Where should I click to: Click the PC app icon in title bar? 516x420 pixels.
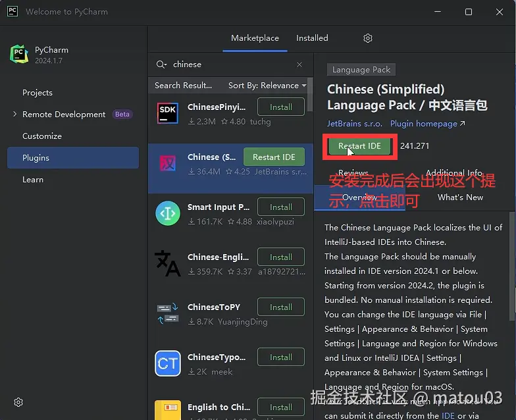point(13,11)
